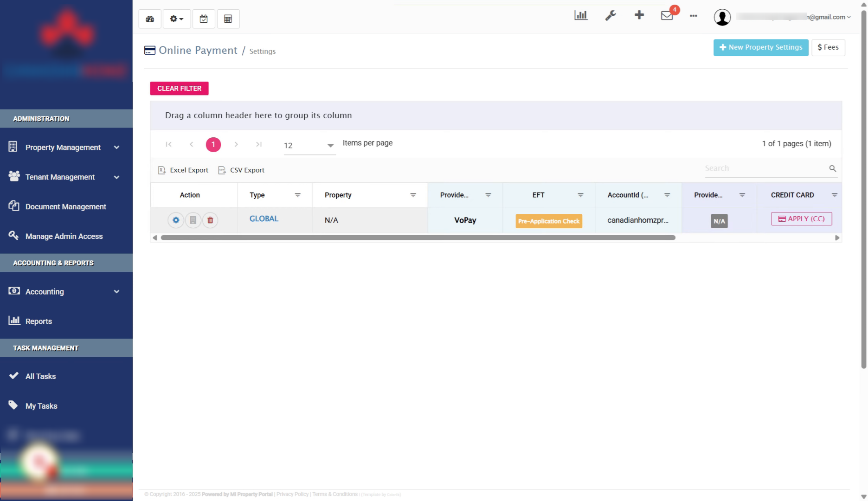Open the Type column filter
868x501 pixels.
click(x=297, y=195)
